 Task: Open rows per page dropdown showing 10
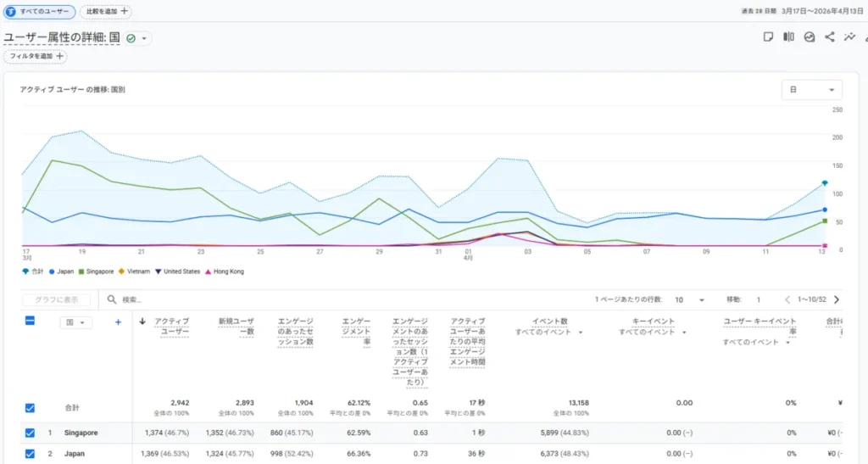(690, 299)
